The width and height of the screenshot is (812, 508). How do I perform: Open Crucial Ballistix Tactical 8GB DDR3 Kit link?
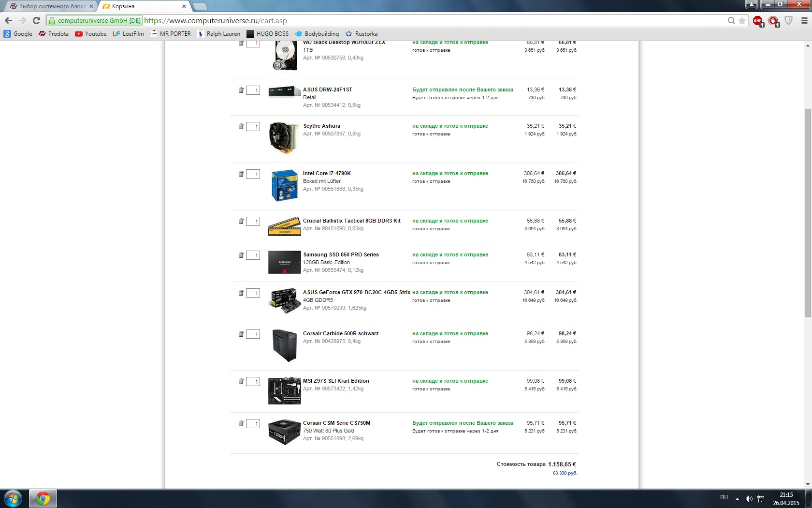[352, 221]
